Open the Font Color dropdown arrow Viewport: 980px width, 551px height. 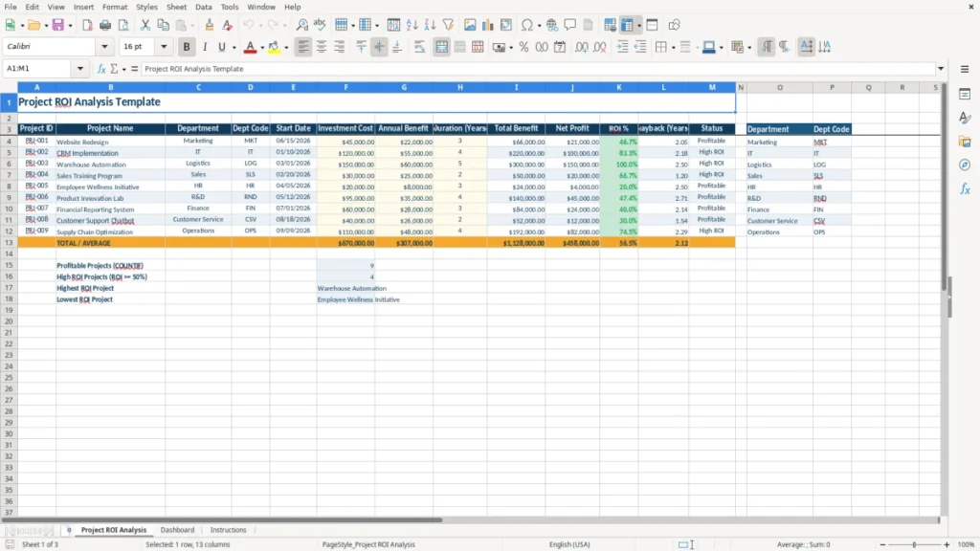pos(262,48)
